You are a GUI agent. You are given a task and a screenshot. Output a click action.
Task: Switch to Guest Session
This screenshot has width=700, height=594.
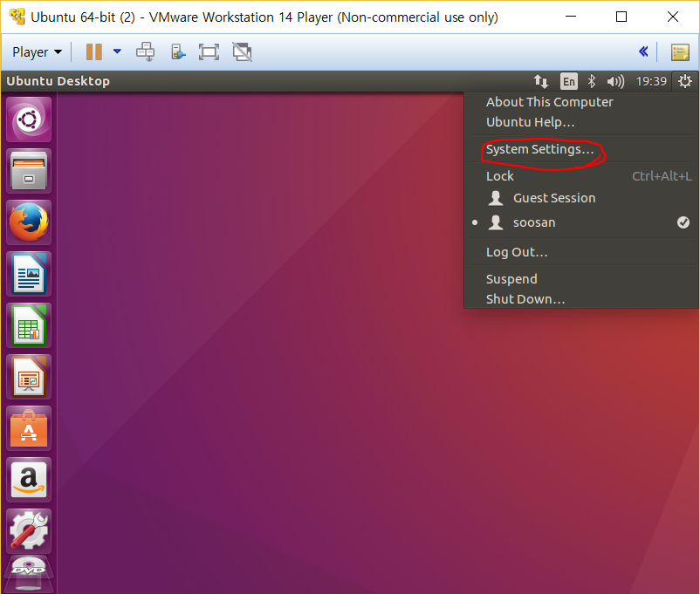point(553,198)
